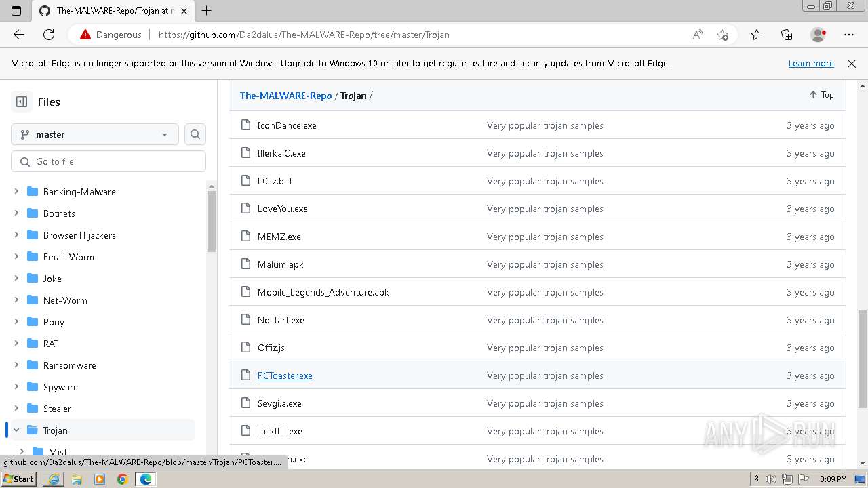Screen dimensions: 868x488
Task: Click file icon next to MEMZ.exe
Action: [245, 237]
